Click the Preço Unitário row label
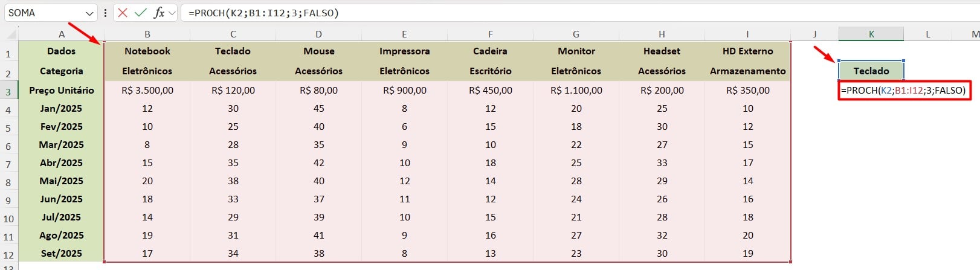The height and width of the screenshot is (270, 980). [x=62, y=90]
